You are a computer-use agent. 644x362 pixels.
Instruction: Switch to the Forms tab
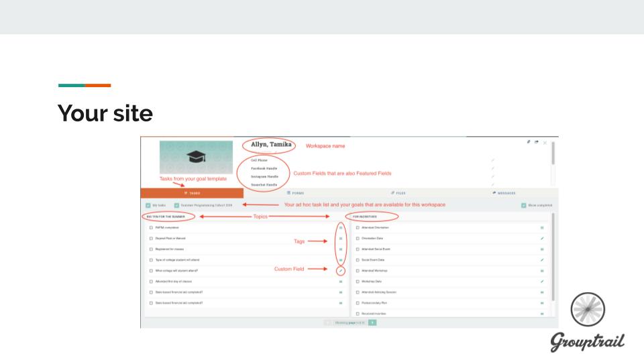[295, 193]
